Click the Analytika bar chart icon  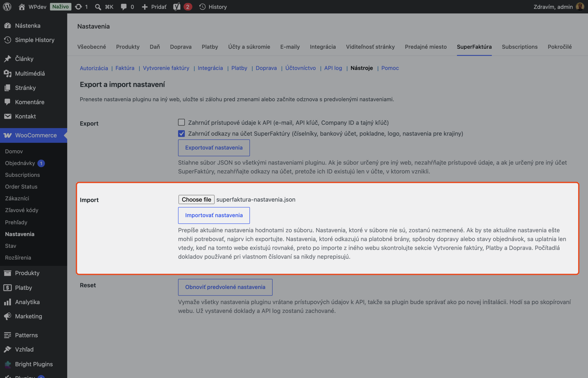8,302
